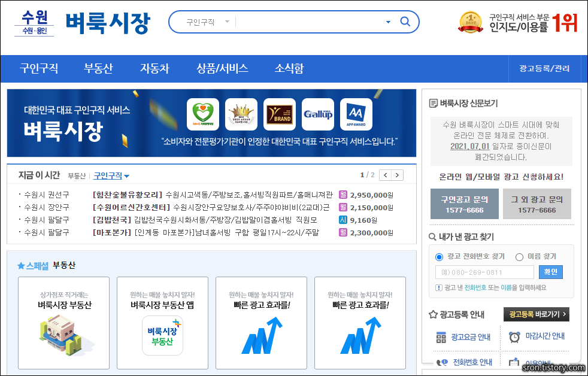Open the 자동차 menu
The image size is (588, 376).
154,68
